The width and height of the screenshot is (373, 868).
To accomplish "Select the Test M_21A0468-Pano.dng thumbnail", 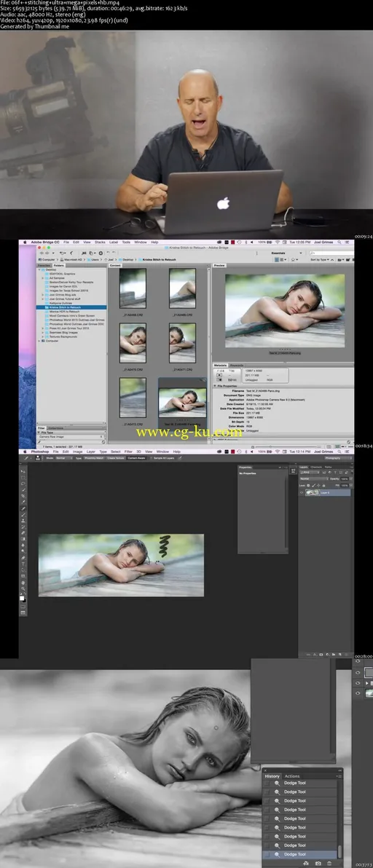I will pyautogui.click(x=182, y=402).
